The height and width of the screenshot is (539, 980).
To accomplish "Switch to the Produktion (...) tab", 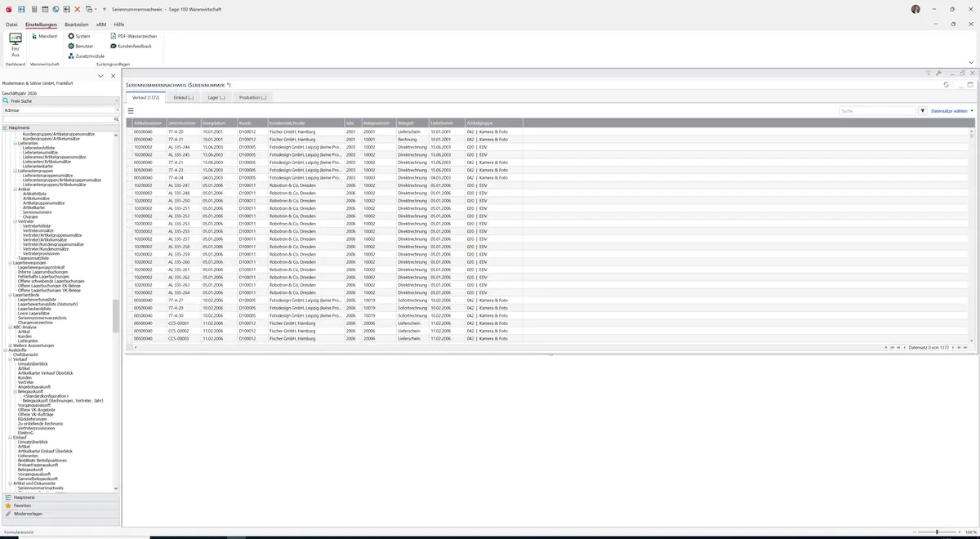I will 252,97.
